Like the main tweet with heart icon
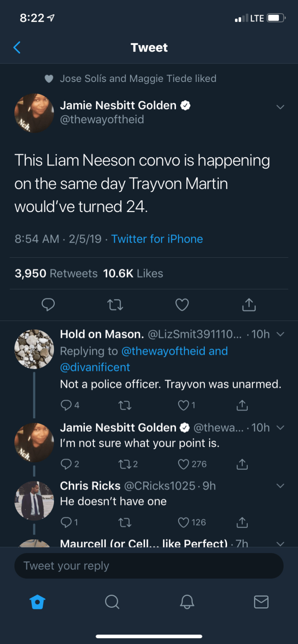Viewport: 298px width, 644px height. 182,305
